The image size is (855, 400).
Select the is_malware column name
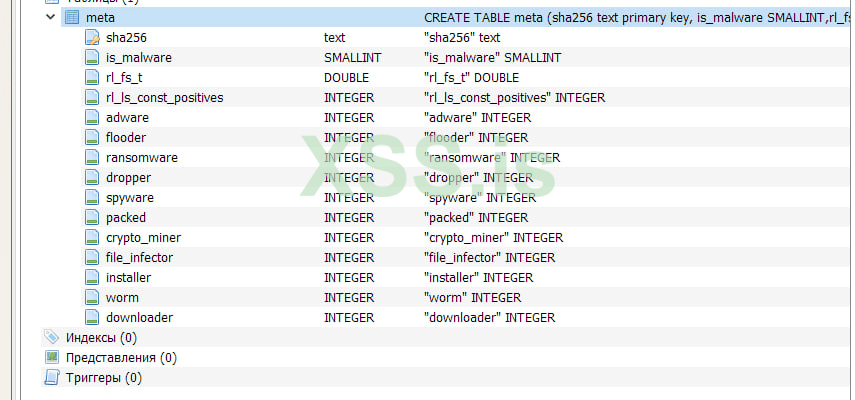point(139,58)
